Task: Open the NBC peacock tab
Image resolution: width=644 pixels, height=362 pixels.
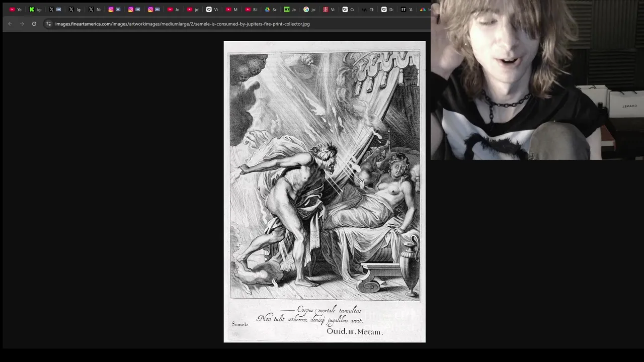Action: [x=425, y=10]
